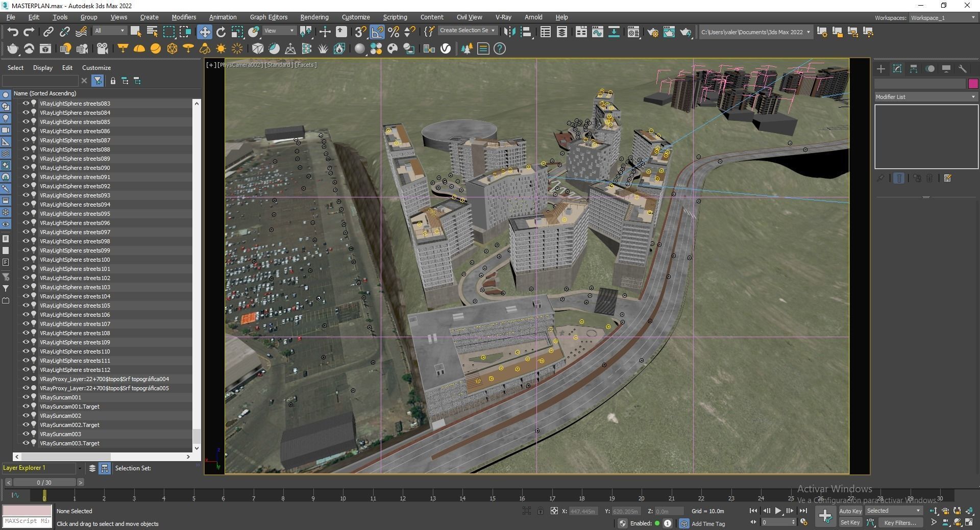Click the Play Animation button
The height and width of the screenshot is (530, 980).
tap(778, 511)
